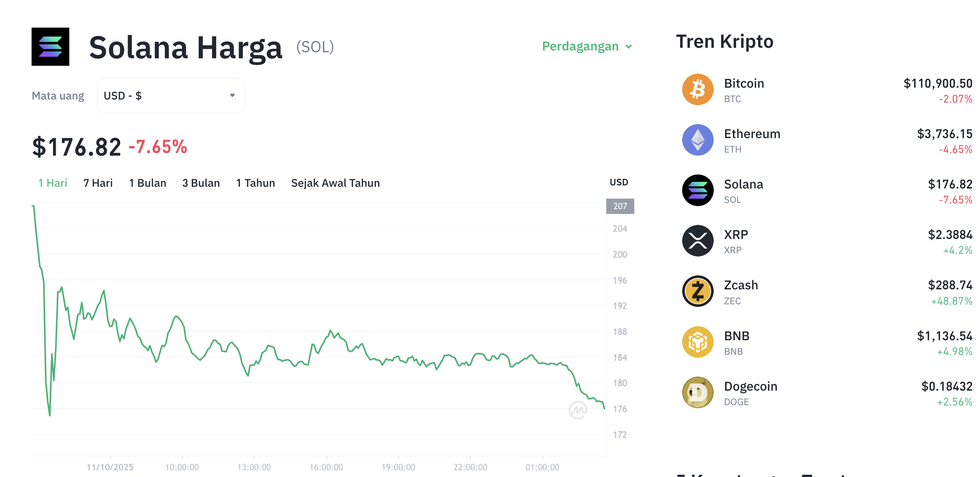Select the Sejak Awal Tahun range
The height and width of the screenshot is (477, 980).
pyautogui.click(x=335, y=183)
